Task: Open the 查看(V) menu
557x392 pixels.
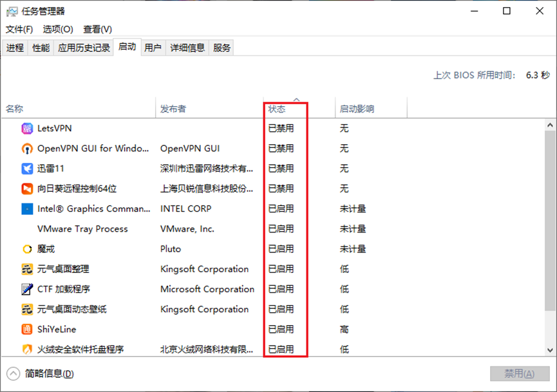Action: click(97, 29)
